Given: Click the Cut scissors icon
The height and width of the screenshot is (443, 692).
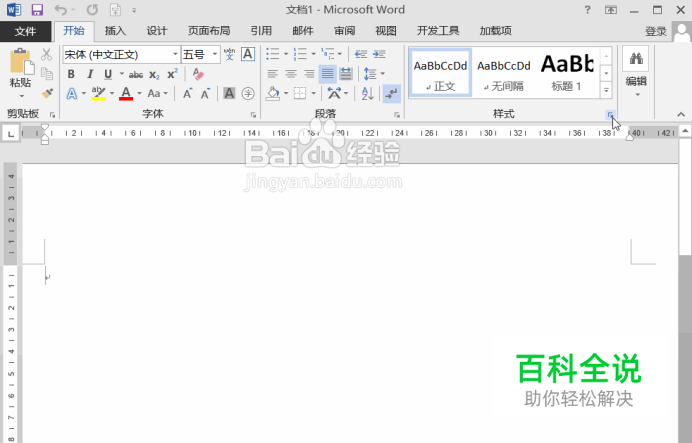Looking at the screenshot, I should click(x=46, y=55).
